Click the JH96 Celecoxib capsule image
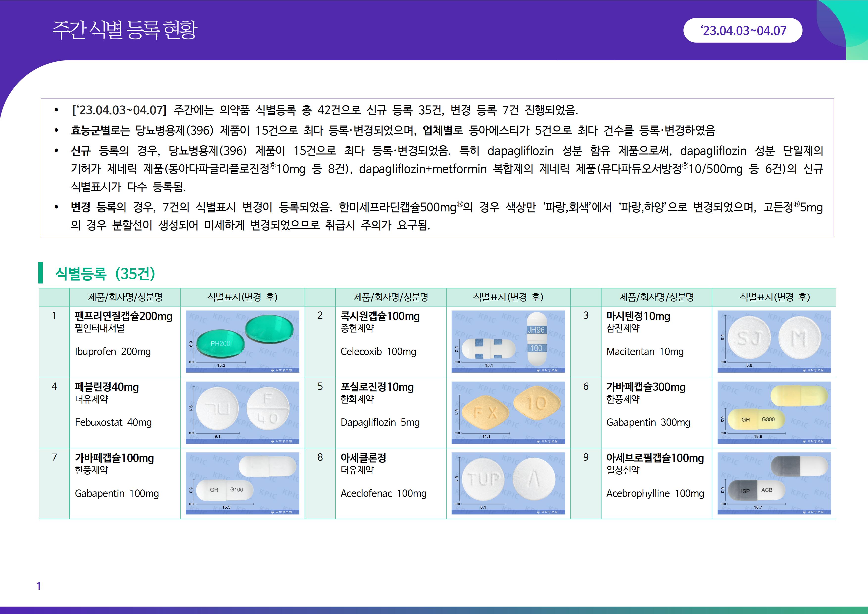Image resolution: width=868 pixels, height=614 pixels. click(x=508, y=341)
